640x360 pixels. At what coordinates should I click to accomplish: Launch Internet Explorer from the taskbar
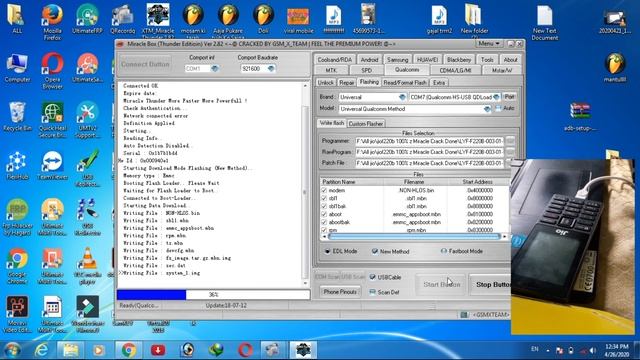41,350
